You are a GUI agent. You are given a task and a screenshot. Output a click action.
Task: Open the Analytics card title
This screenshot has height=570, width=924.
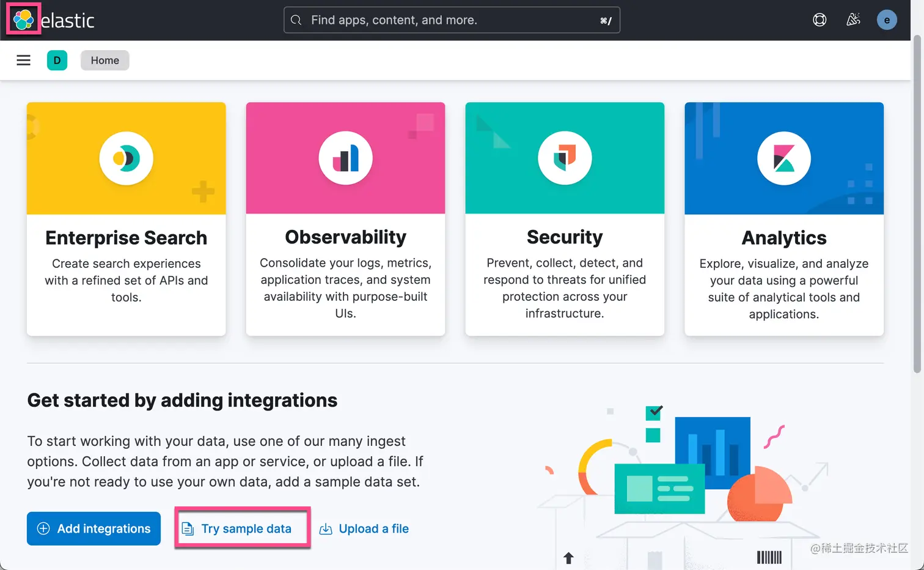click(x=784, y=237)
